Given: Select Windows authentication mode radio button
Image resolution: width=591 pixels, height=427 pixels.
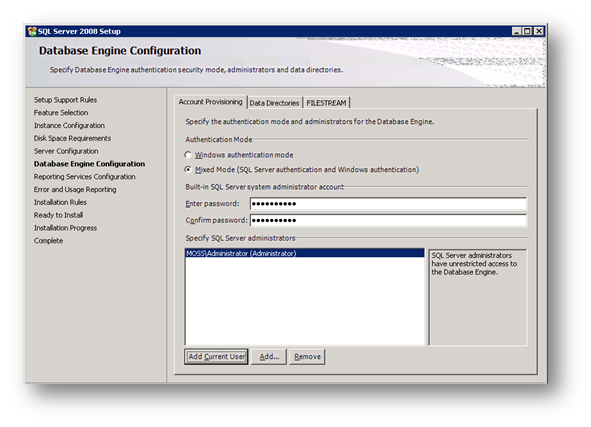Looking at the screenshot, I should [188, 155].
